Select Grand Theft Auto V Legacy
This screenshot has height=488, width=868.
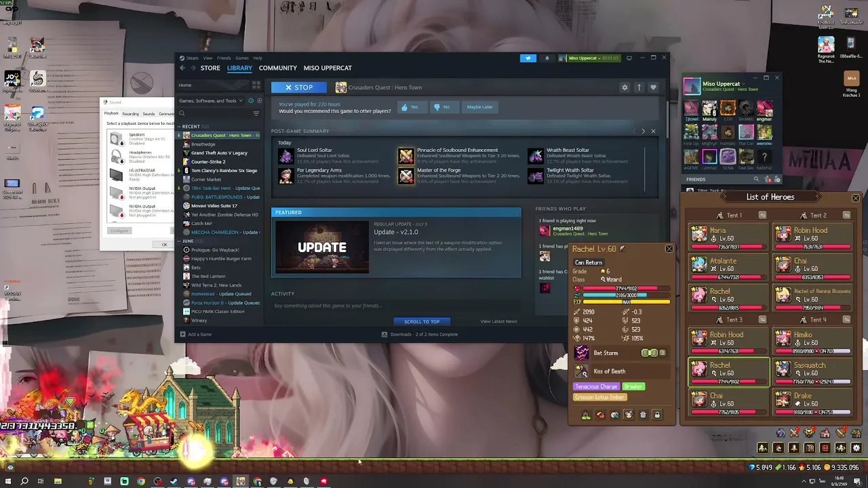pyautogui.click(x=219, y=153)
